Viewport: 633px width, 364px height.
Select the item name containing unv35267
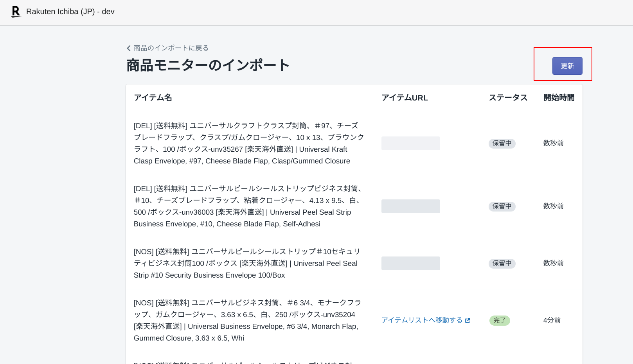tap(249, 143)
